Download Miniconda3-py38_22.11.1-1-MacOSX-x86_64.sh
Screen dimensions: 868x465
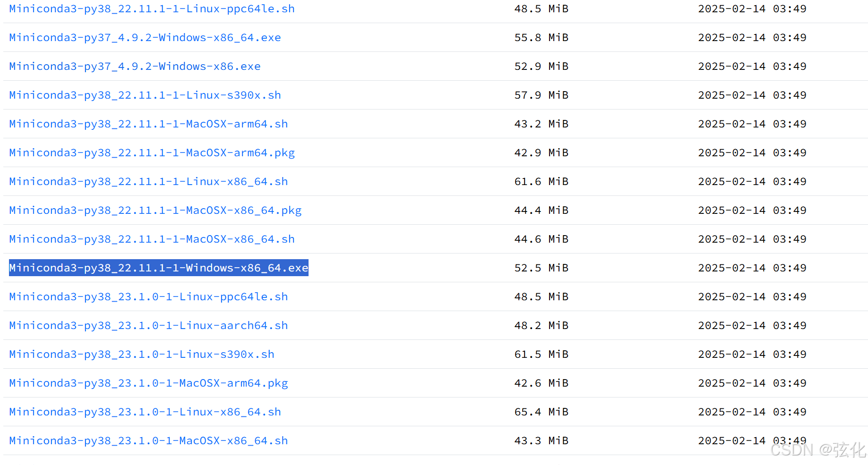(152, 239)
